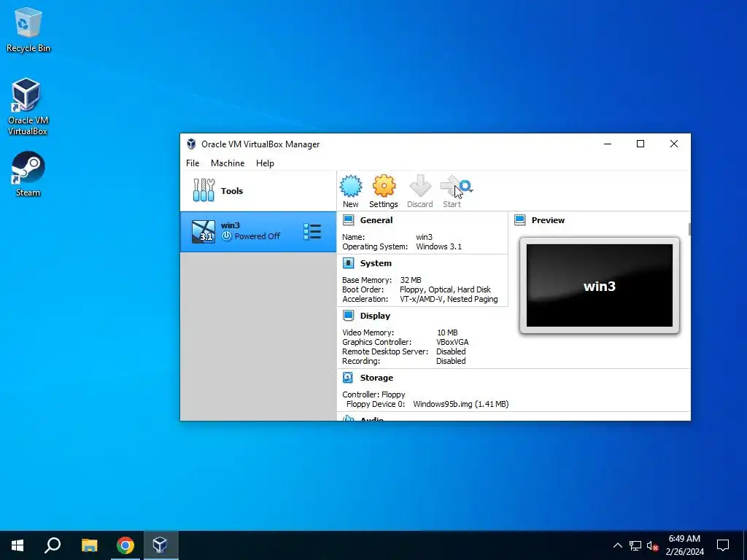Screen dimensions: 747x560
Task: Click the muted volume tray icon
Action: [x=652, y=545]
